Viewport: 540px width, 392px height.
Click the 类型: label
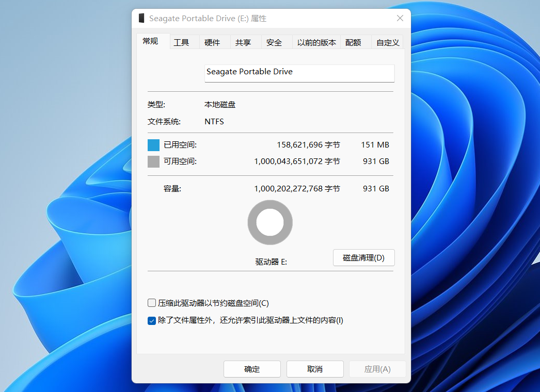156,105
